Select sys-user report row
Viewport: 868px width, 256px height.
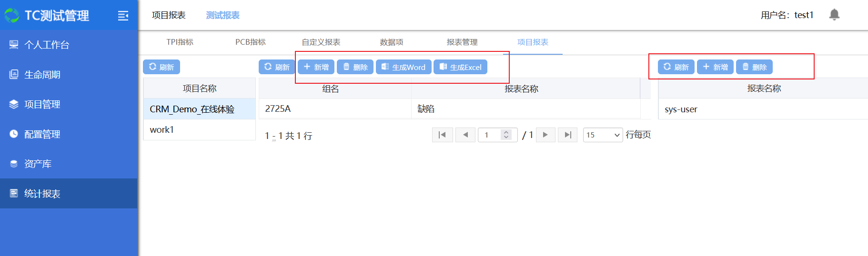763,109
